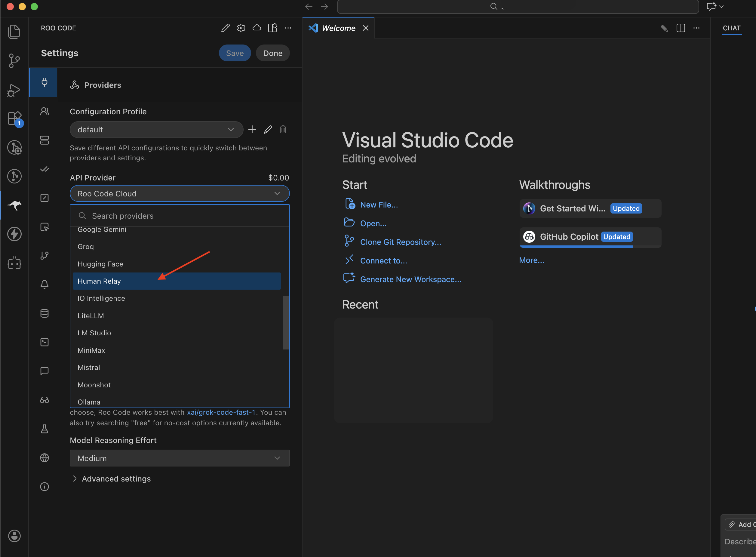Collapse the API Provider Roo Code Cloud dropdown
The image size is (756, 557).
[x=180, y=193]
